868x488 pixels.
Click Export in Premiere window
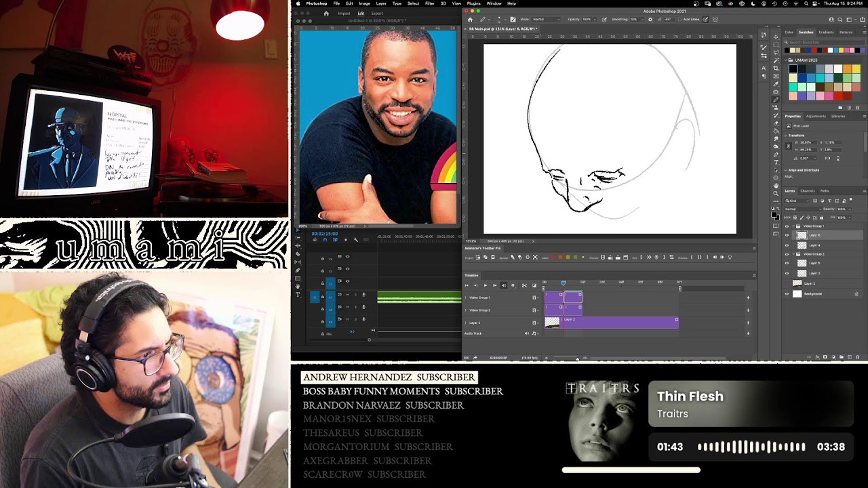point(377,13)
